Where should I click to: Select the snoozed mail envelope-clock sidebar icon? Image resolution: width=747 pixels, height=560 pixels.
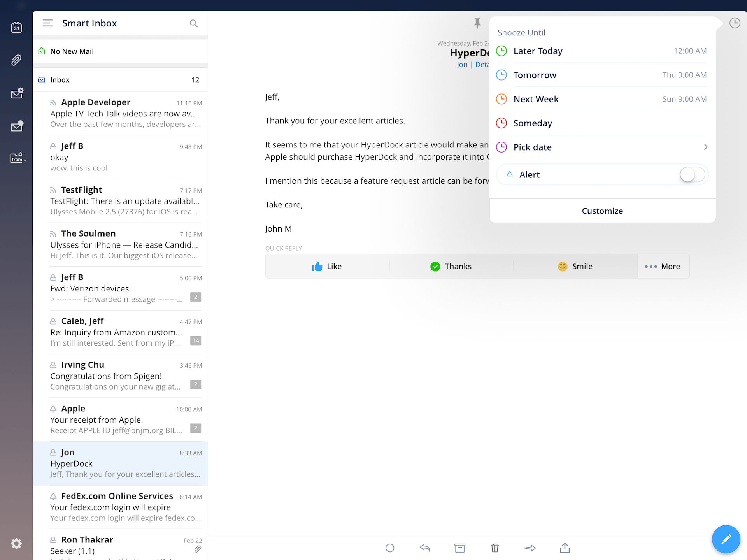pyautogui.click(x=16, y=93)
